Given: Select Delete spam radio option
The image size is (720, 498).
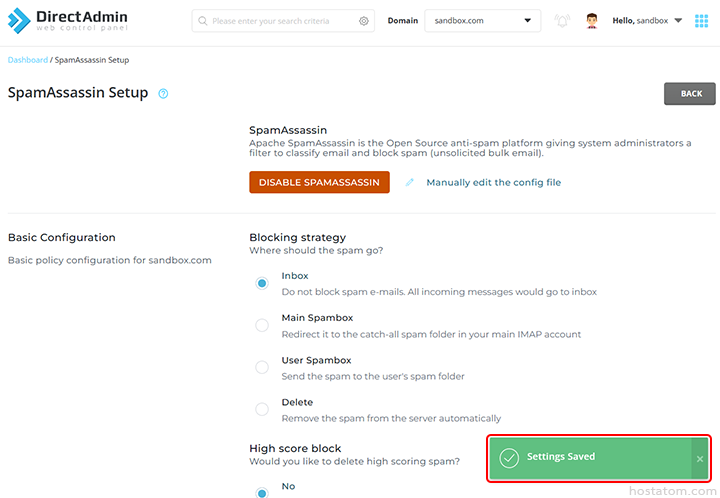Looking at the screenshot, I should pyautogui.click(x=262, y=409).
